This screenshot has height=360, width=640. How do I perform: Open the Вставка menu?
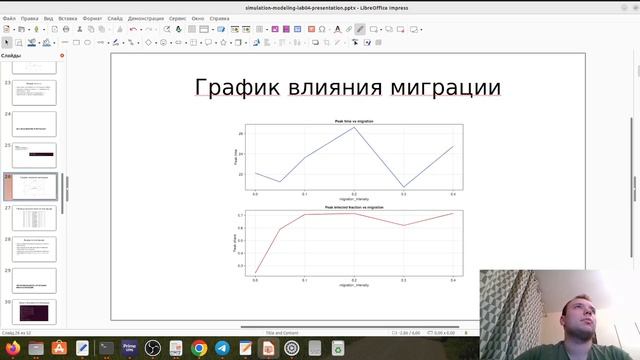(x=68, y=19)
